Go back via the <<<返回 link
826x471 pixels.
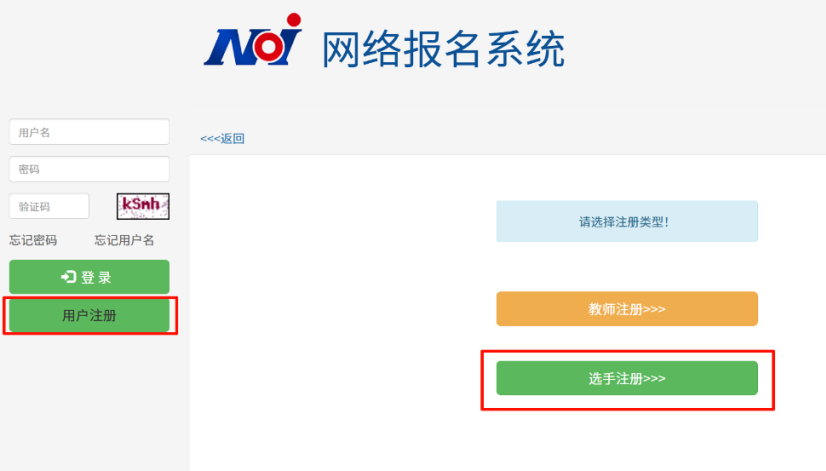pos(222,139)
